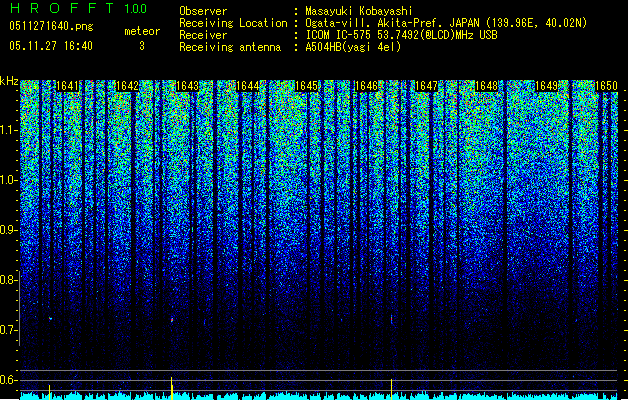Image resolution: width=629 pixels, height=400 pixels.
Task: Click the 1641 time marker
Action: pos(67,86)
